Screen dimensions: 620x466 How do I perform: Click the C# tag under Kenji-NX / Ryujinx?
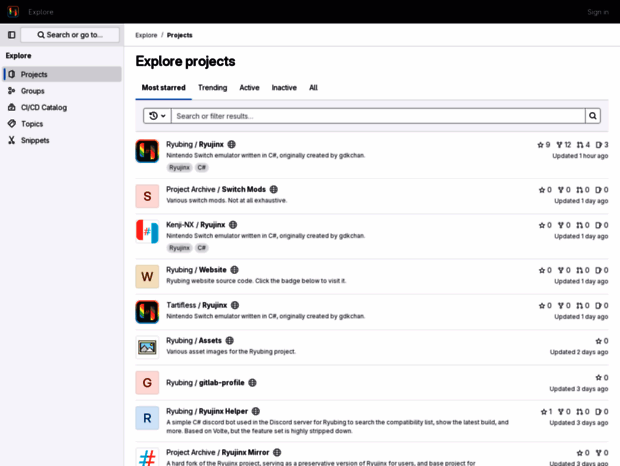tap(202, 248)
